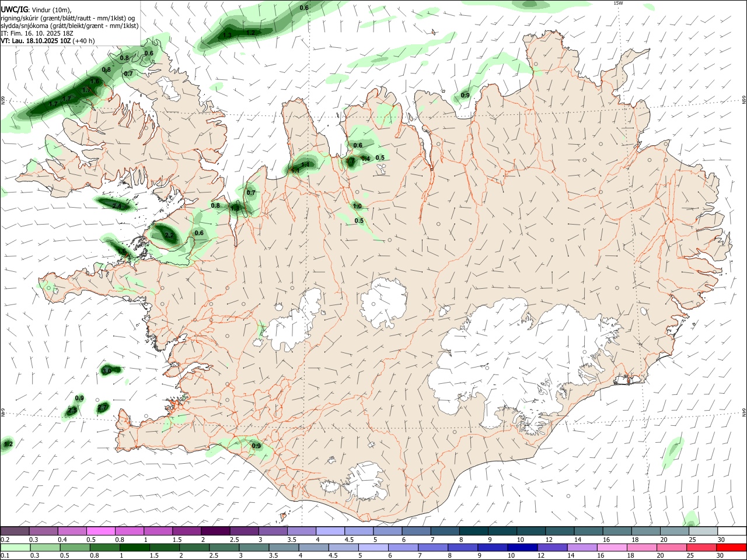Click the 'slydda/snjókoma' legend description line
This screenshot has height=560, width=747.
[69, 26]
